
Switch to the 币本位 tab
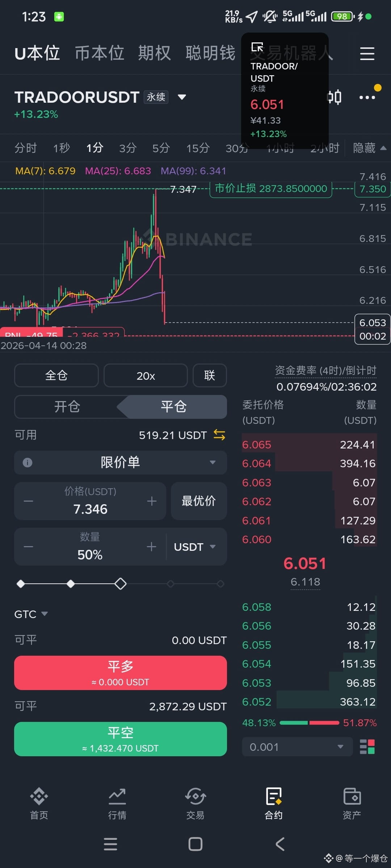[100, 53]
